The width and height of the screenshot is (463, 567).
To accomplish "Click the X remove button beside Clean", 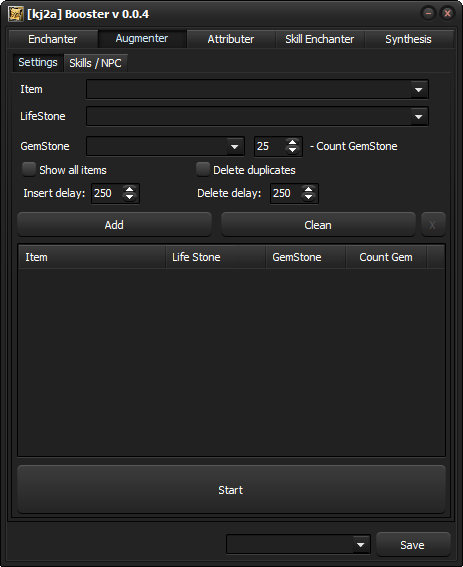I will tap(433, 225).
